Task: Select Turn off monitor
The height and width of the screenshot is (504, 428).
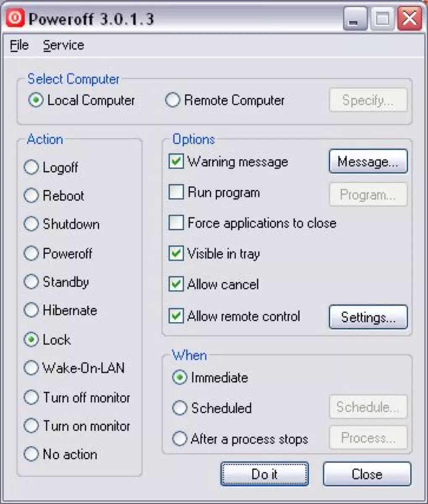Action: coord(31,397)
